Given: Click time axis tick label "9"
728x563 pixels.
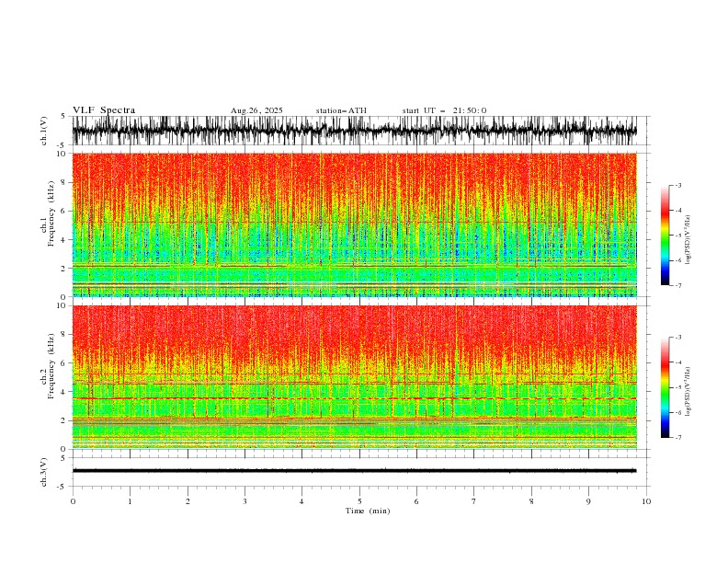Looking at the screenshot, I should pyautogui.click(x=588, y=501).
